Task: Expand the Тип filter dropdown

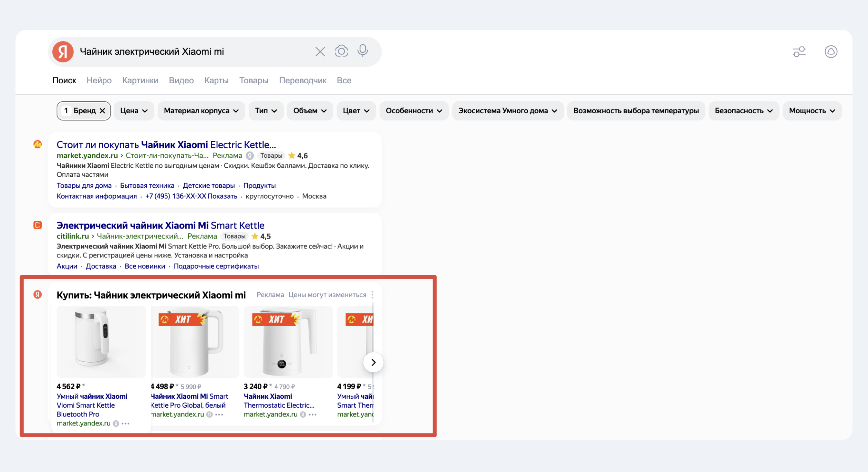Action: tap(266, 111)
